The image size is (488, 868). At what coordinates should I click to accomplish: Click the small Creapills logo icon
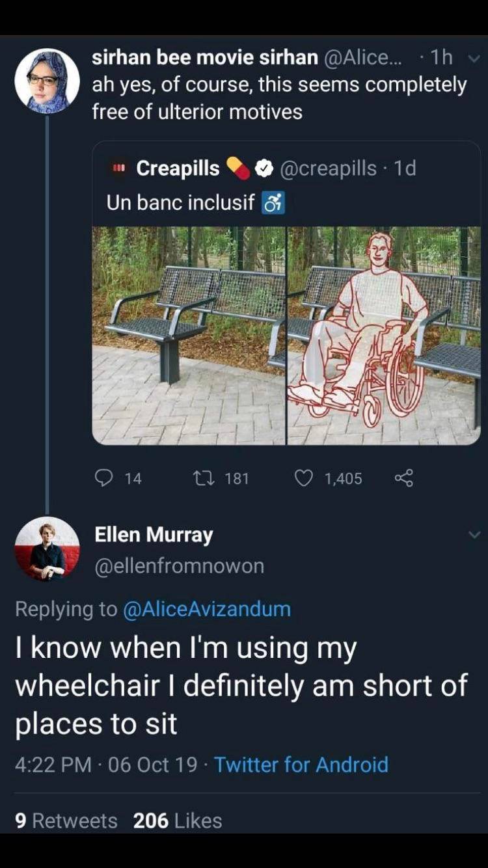click(x=118, y=169)
